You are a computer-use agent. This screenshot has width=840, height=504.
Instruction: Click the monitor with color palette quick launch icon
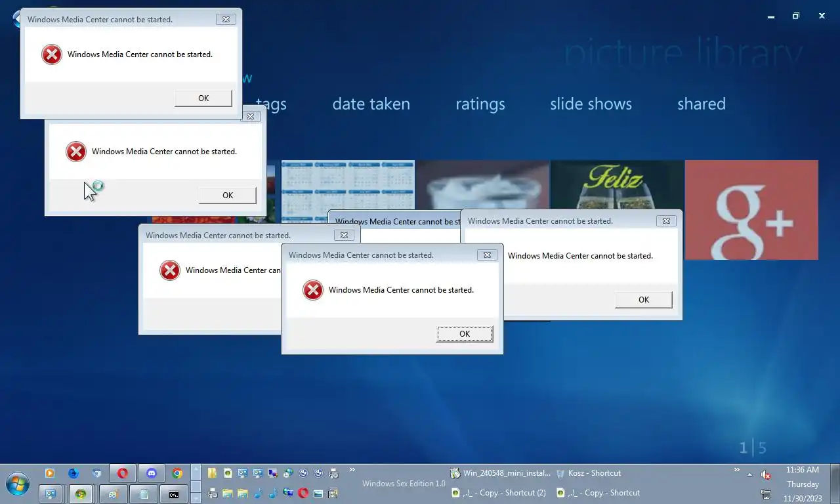[272, 473]
